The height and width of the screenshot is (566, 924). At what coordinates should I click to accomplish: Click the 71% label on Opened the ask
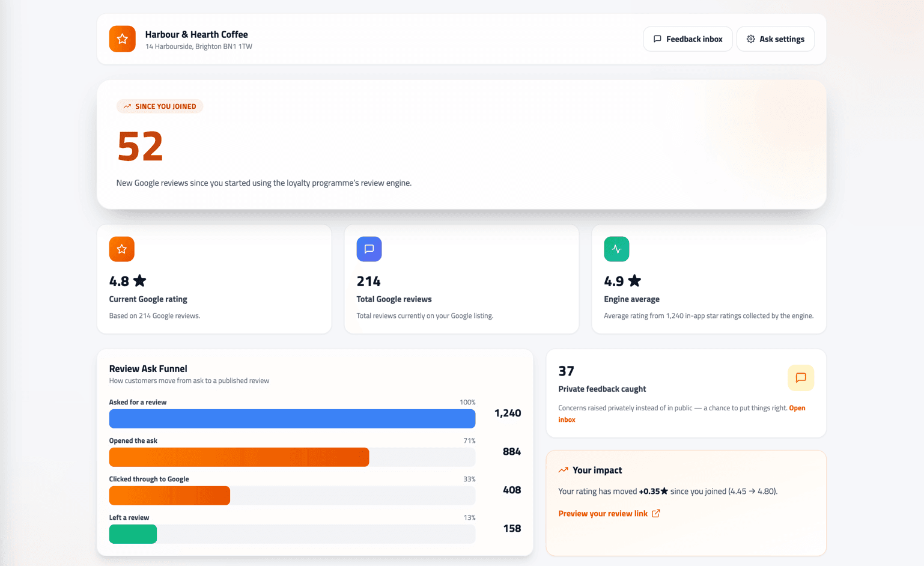(470, 440)
